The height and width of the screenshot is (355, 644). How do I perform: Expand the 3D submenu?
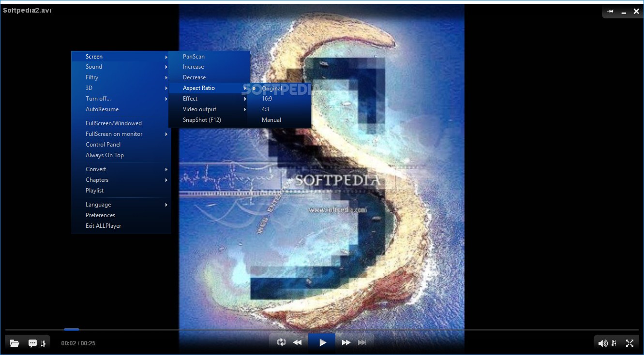click(121, 88)
